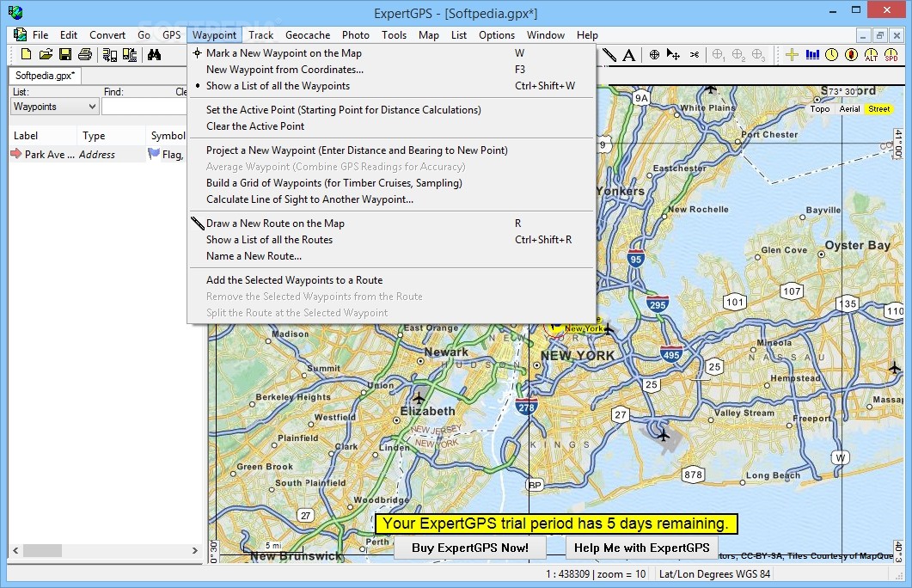The image size is (912, 588).
Task: Click the ALT altitude gauge icon
Action: [x=871, y=55]
